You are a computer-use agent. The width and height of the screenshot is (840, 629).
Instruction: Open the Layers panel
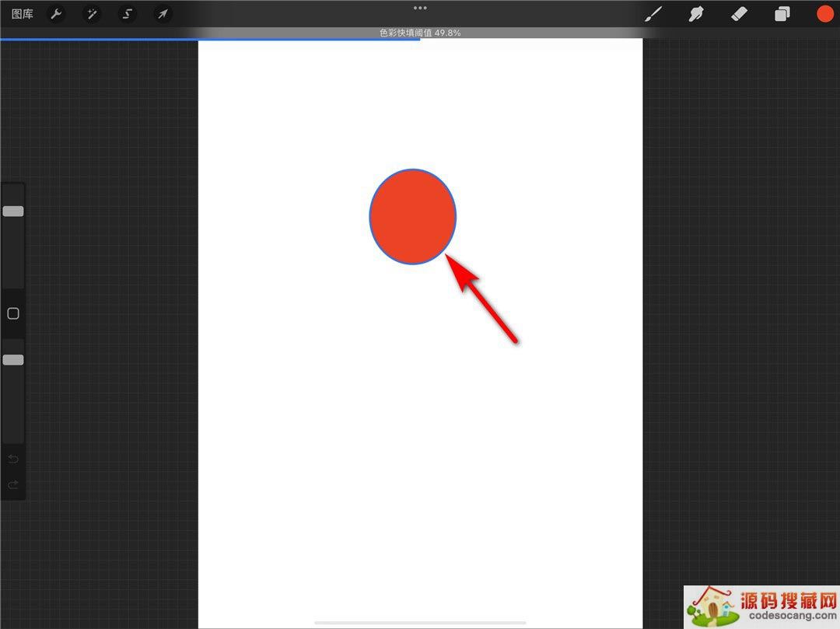pos(782,14)
